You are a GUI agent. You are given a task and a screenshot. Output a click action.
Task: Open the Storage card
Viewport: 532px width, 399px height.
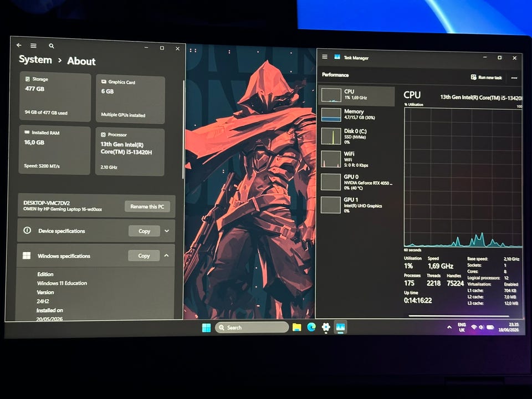click(55, 96)
